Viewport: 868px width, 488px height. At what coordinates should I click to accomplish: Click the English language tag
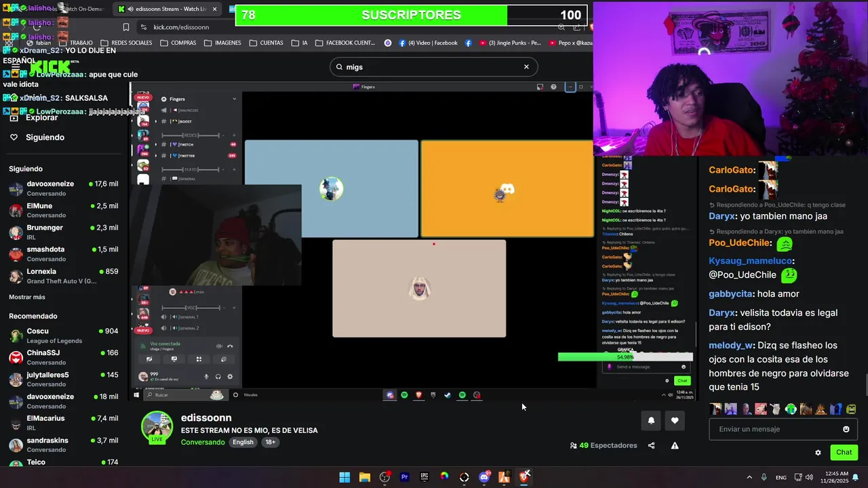[243, 442]
